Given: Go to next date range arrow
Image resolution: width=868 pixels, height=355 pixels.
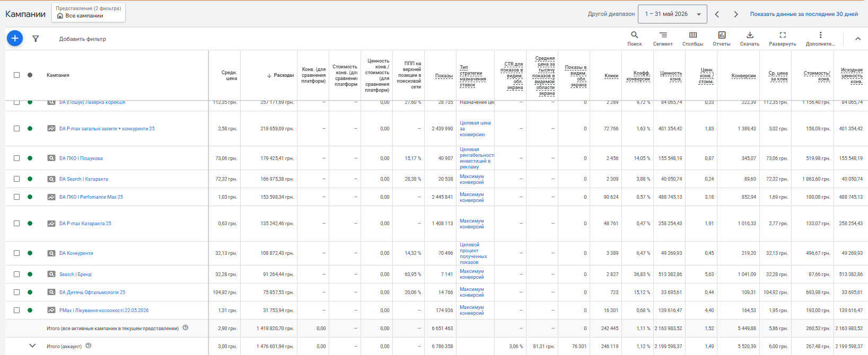Looking at the screenshot, I should [736, 14].
